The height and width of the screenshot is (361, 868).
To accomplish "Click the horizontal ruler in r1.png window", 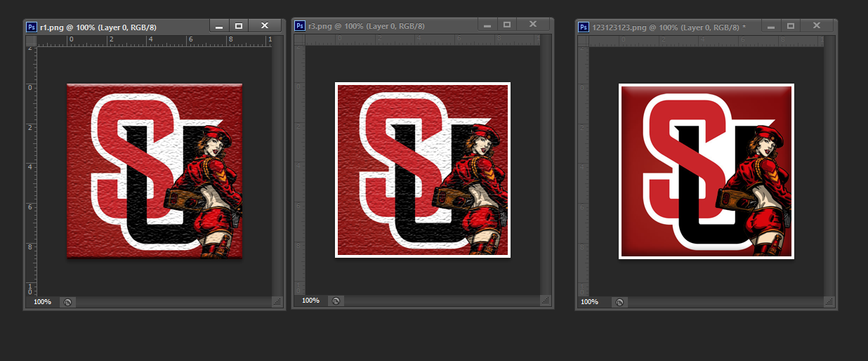I will pos(154,41).
